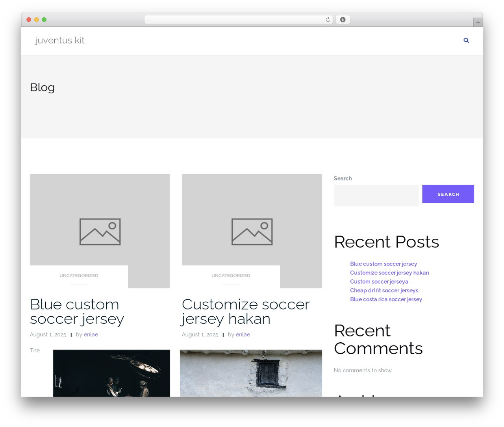Viewport: 504px width, 427px height.
Task: Click the Recent Comments heading
Action: (x=378, y=339)
